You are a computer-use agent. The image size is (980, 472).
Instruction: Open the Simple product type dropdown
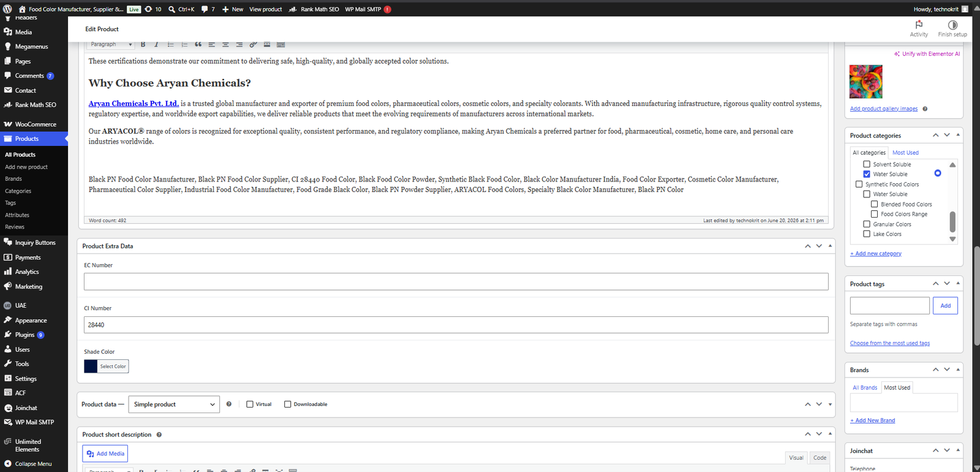[174, 404]
